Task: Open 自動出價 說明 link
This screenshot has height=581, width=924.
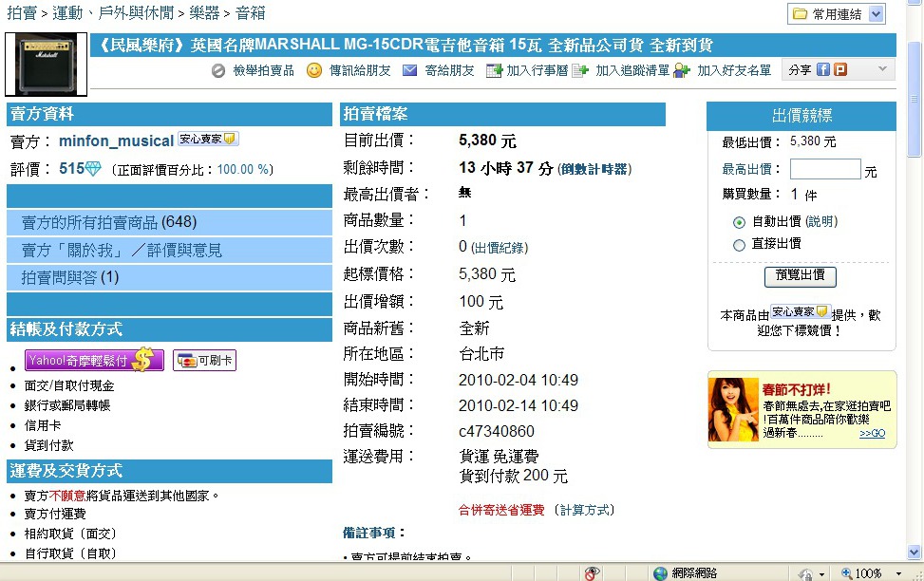Action: coord(821,221)
